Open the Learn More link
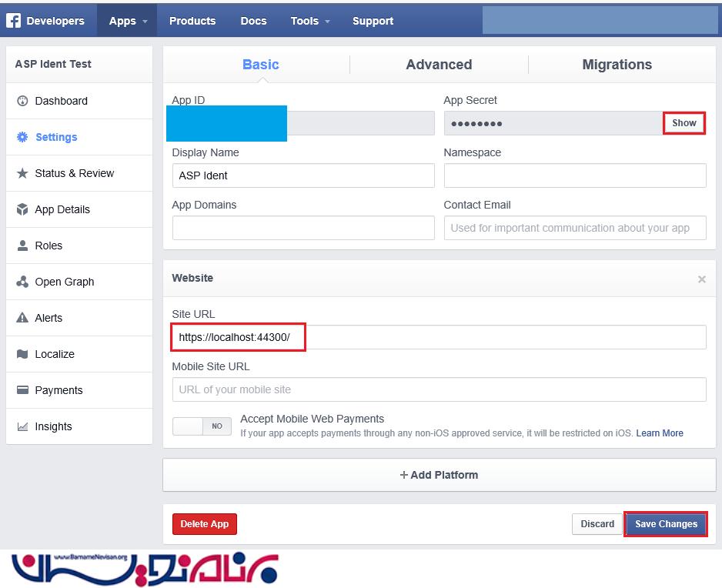 (x=660, y=433)
